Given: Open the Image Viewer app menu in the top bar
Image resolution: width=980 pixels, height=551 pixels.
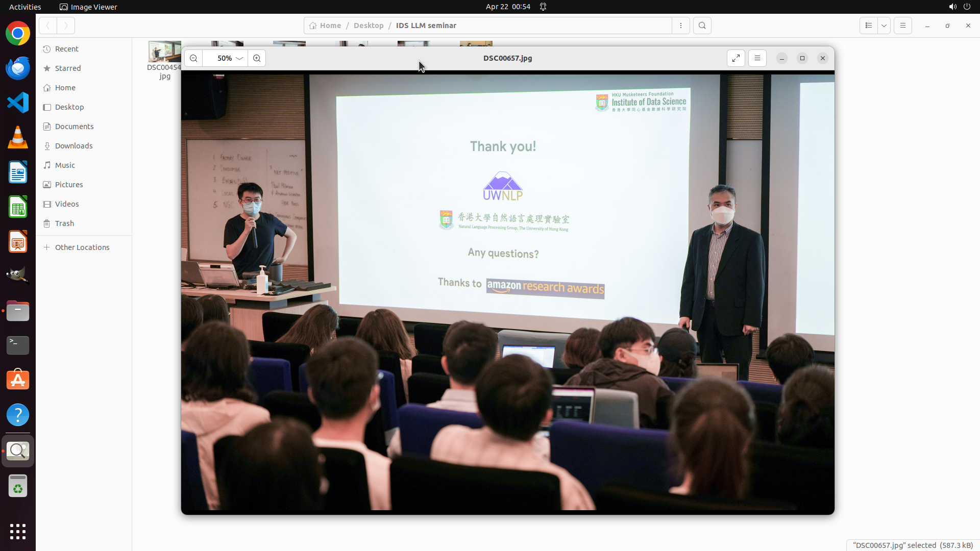Looking at the screenshot, I should 88,7.
